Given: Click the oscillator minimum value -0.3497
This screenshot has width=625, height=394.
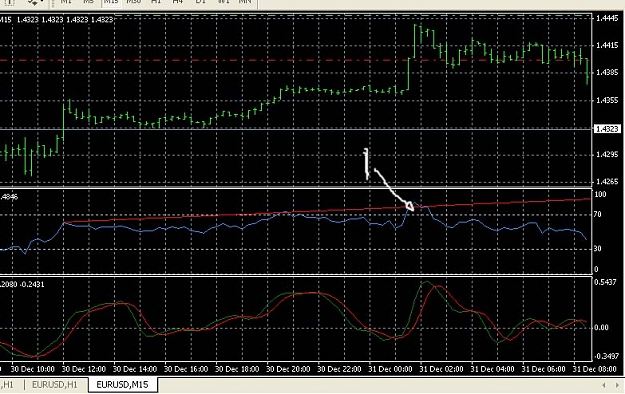Looking at the screenshot, I should coord(606,356).
